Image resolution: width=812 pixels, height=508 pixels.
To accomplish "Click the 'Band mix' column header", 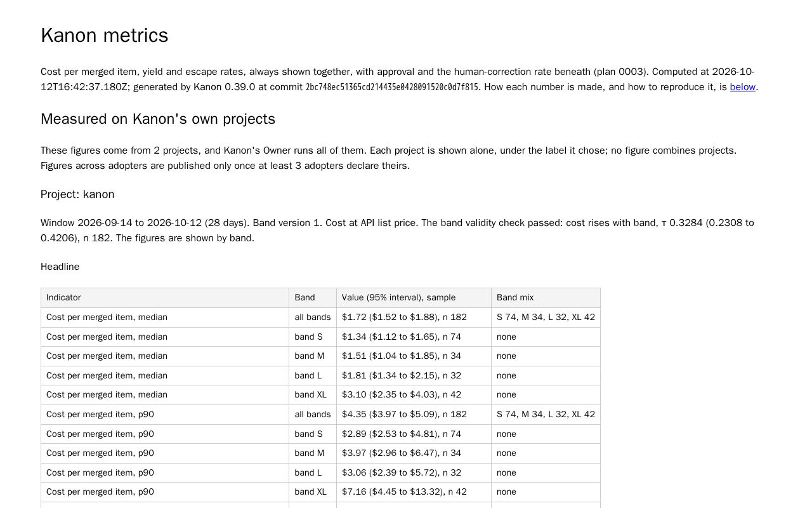I will 546,298.
